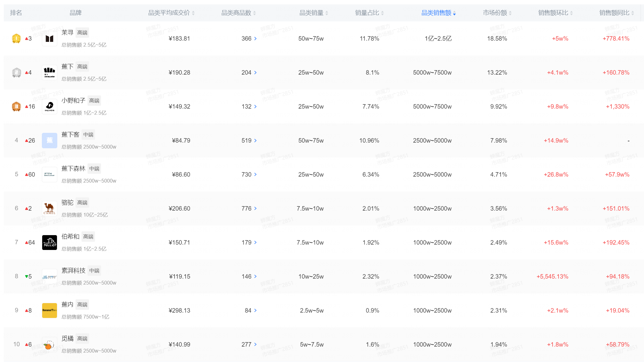Click the 蕉下客 blue logo icon
644x362 pixels.
pyautogui.click(x=49, y=141)
